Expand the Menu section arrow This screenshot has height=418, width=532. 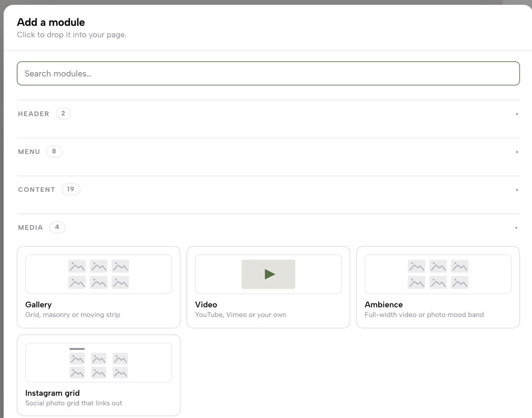tap(517, 152)
